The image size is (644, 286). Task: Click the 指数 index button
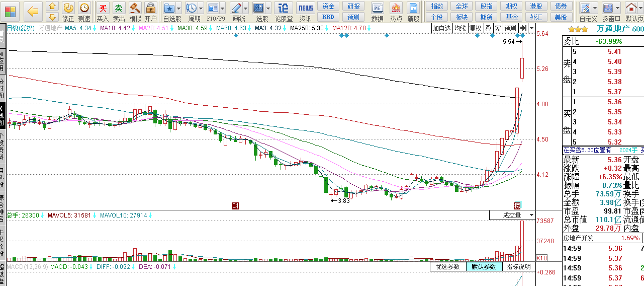[437, 7]
